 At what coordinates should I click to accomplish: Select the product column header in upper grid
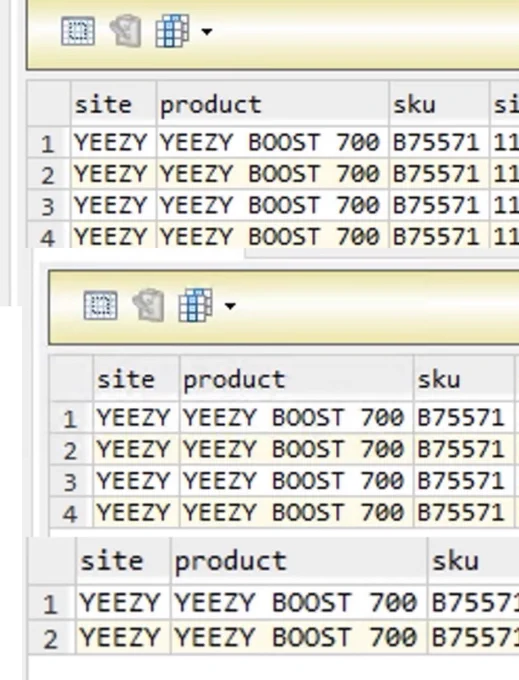273,104
